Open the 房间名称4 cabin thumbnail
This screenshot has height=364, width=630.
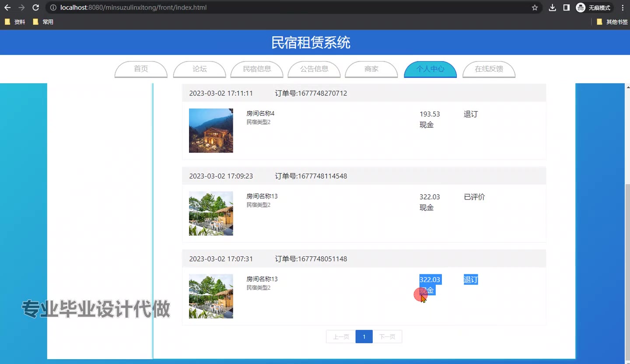pyautogui.click(x=211, y=130)
